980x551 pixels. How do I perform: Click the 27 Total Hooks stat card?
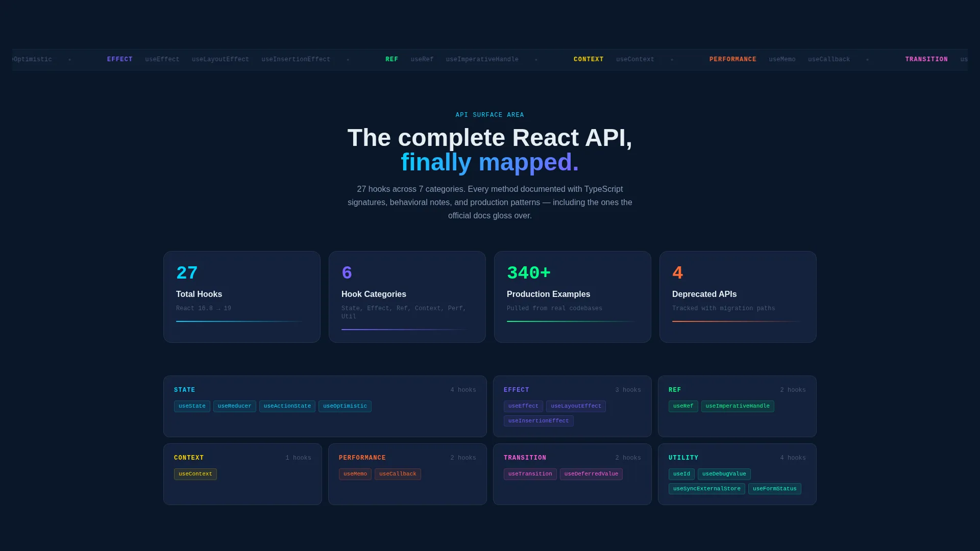tap(242, 297)
